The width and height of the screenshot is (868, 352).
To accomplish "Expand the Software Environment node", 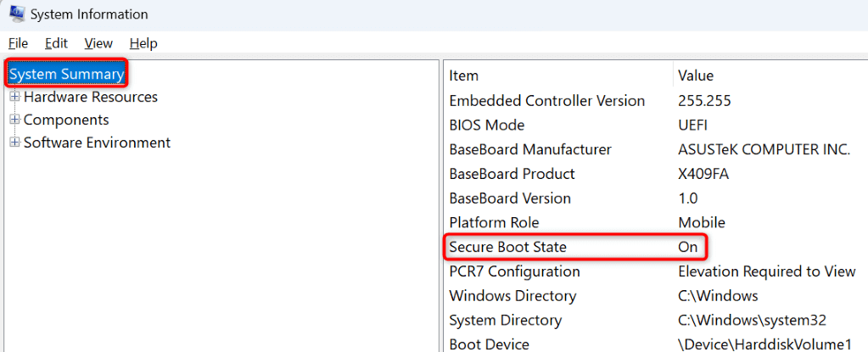I will 14,142.
